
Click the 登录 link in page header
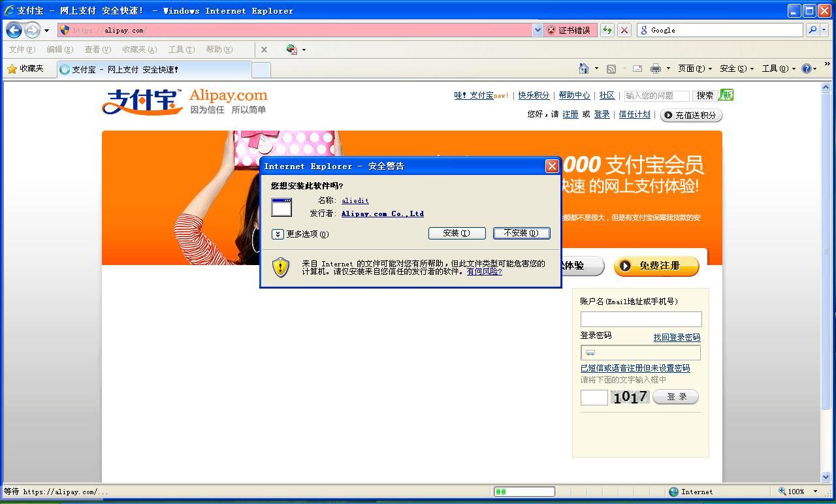pos(602,114)
